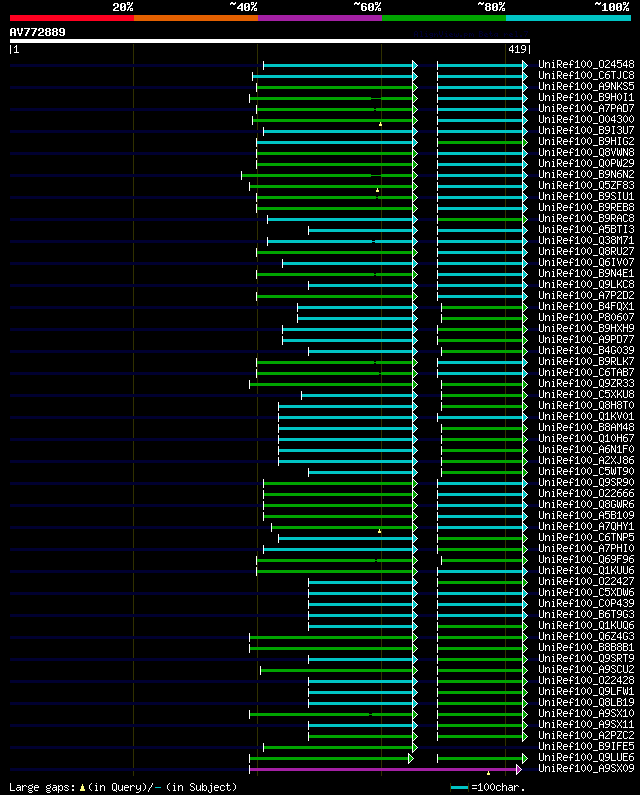Image resolution: width=640 pixels, height=795 pixels.
Task: Click the purple ~60% identity color bar
Action: click(320, 18)
